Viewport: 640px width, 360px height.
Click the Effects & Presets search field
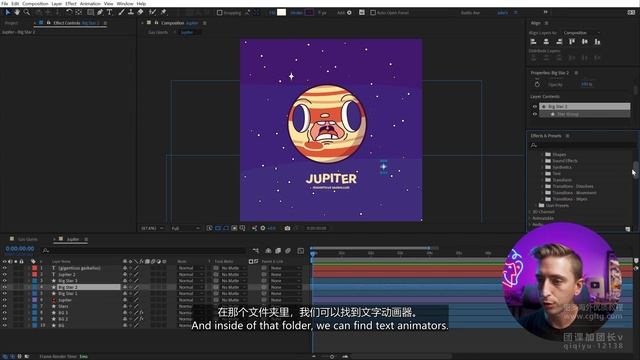(582, 145)
